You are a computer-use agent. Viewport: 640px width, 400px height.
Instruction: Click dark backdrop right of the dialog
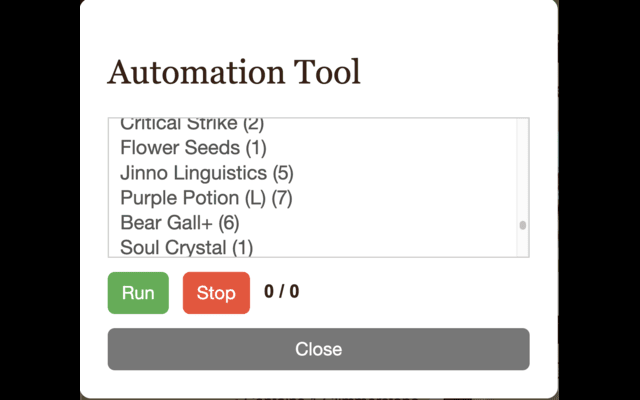click(x=598, y=200)
